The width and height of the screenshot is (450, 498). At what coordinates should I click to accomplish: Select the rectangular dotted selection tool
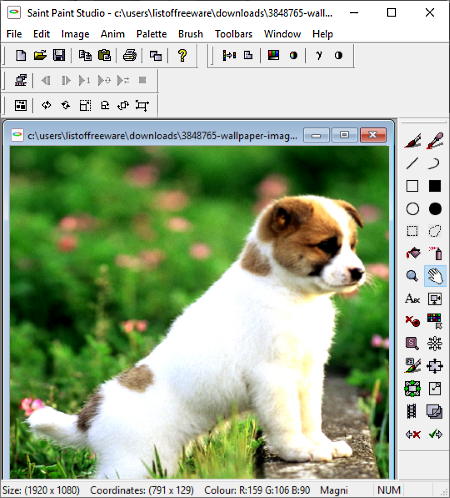pyautogui.click(x=413, y=231)
